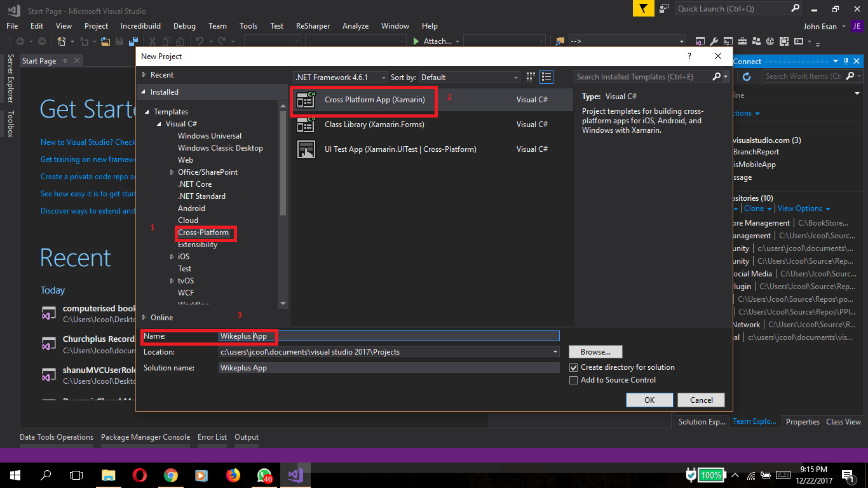
Task: Click the Find in Files toolbar icon
Action: 560,41
